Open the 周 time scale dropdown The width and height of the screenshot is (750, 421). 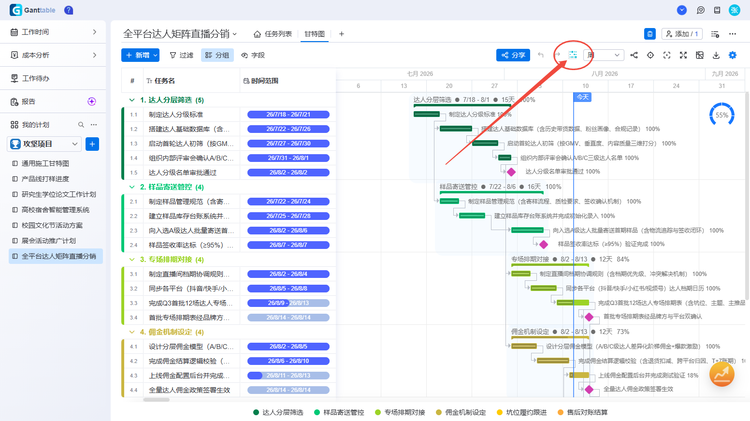click(x=604, y=55)
